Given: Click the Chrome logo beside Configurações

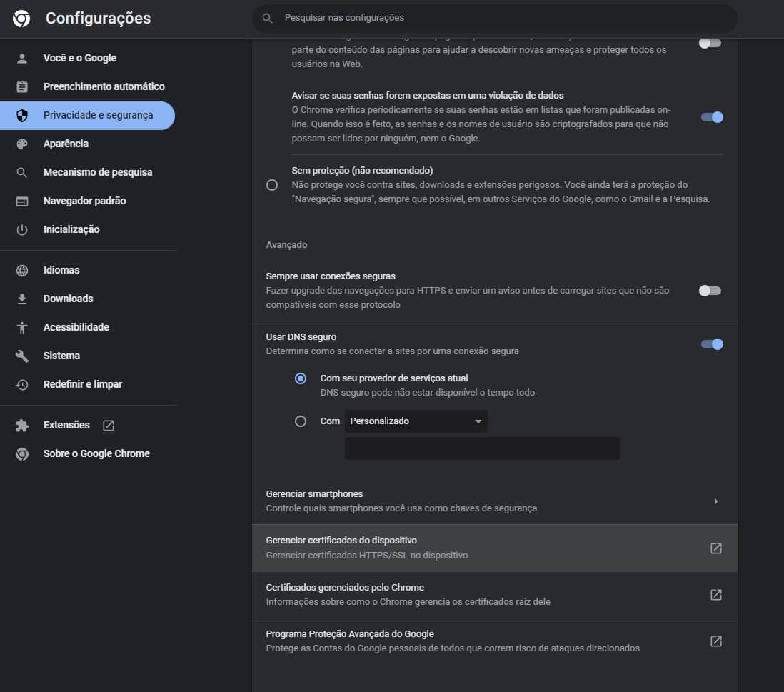Looking at the screenshot, I should click(21, 19).
